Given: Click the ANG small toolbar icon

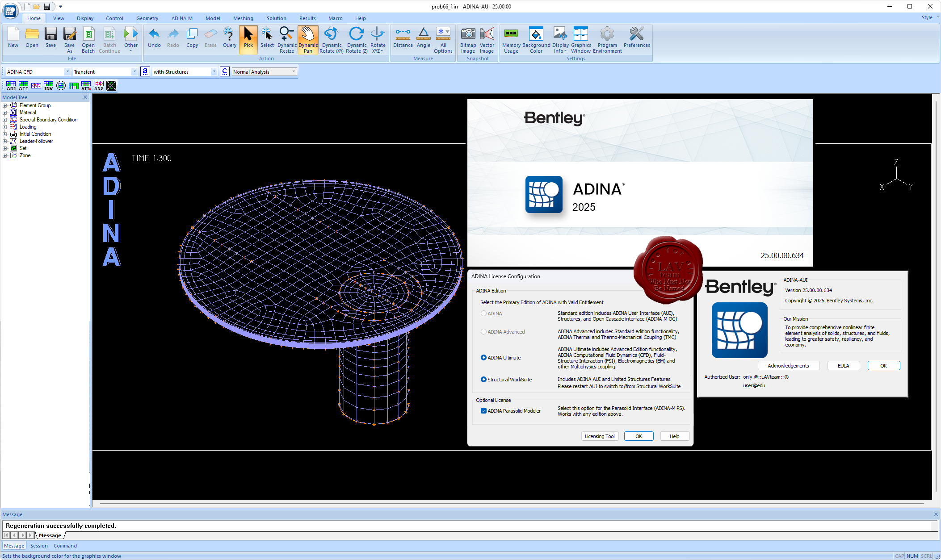Looking at the screenshot, I should click(x=99, y=86).
